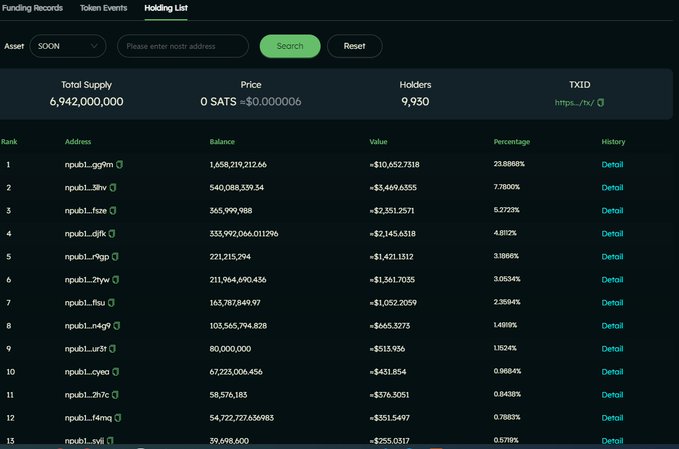Viewport: 679px width, 449px height.
Task: Click balance 58,576,183
Action: click(x=228, y=395)
